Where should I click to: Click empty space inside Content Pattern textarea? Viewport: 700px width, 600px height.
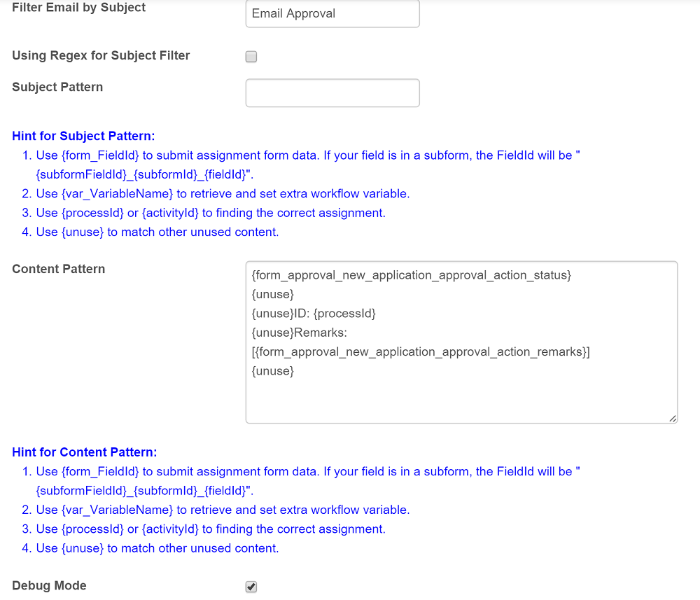coord(461,398)
